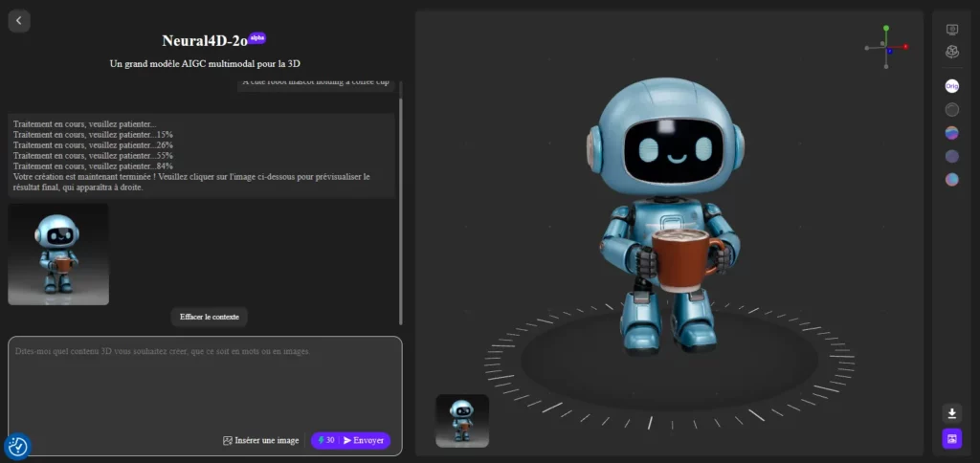The image size is (980, 463).
Task: Click the monitor display icon in right toolbar
Action: [x=952, y=30]
